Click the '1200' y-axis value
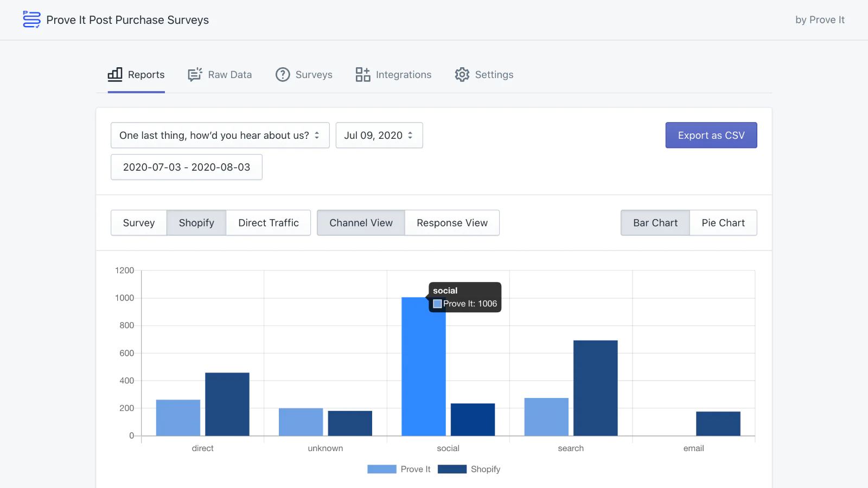The height and width of the screenshot is (488, 868). (124, 270)
